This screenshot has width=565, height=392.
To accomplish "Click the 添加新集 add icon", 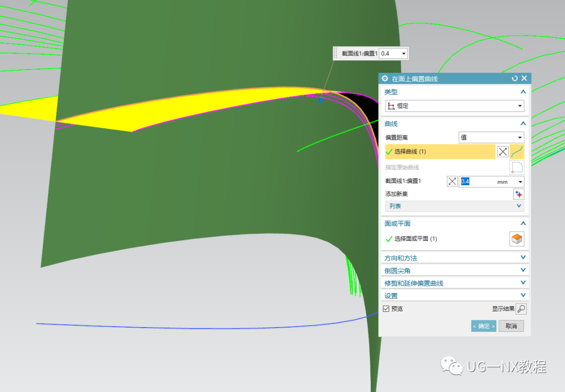I will point(518,194).
